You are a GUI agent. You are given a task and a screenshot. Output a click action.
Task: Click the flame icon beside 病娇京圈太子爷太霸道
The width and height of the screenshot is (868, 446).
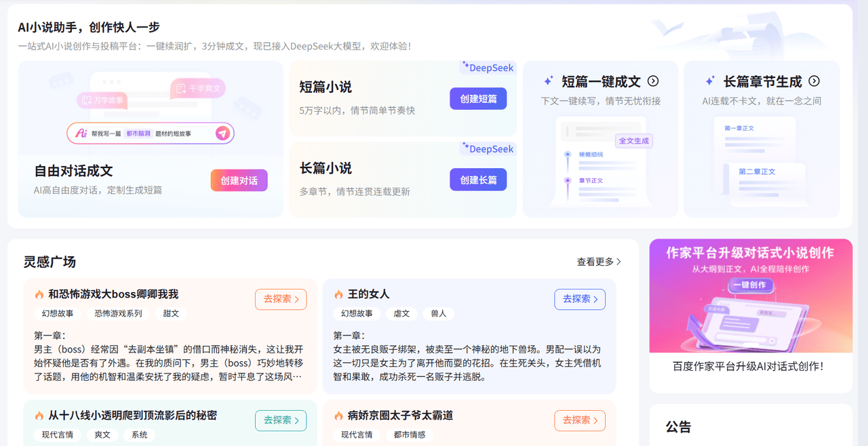click(338, 415)
